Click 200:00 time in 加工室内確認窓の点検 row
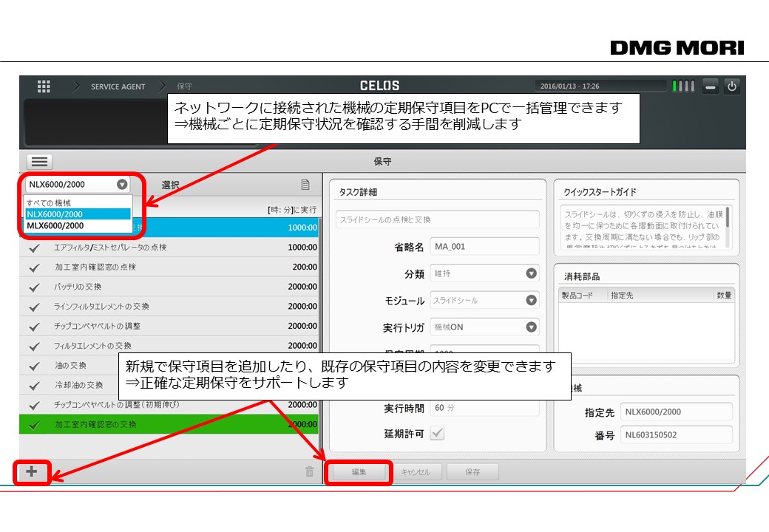This screenshot has width=769, height=532. [x=305, y=267]
